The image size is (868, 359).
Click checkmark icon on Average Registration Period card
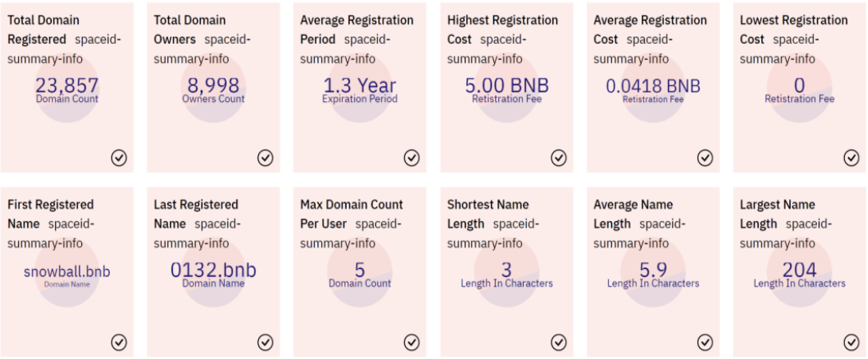point(411,158)
